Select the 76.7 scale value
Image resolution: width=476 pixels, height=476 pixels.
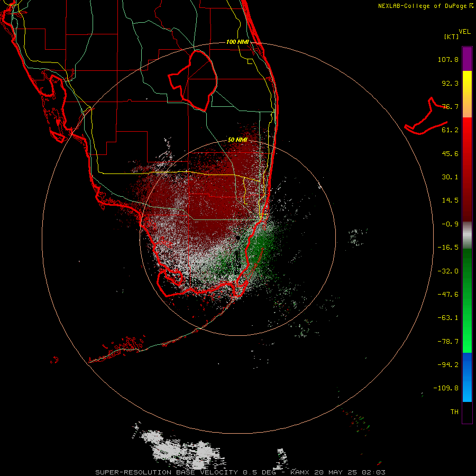coord(450,106)
